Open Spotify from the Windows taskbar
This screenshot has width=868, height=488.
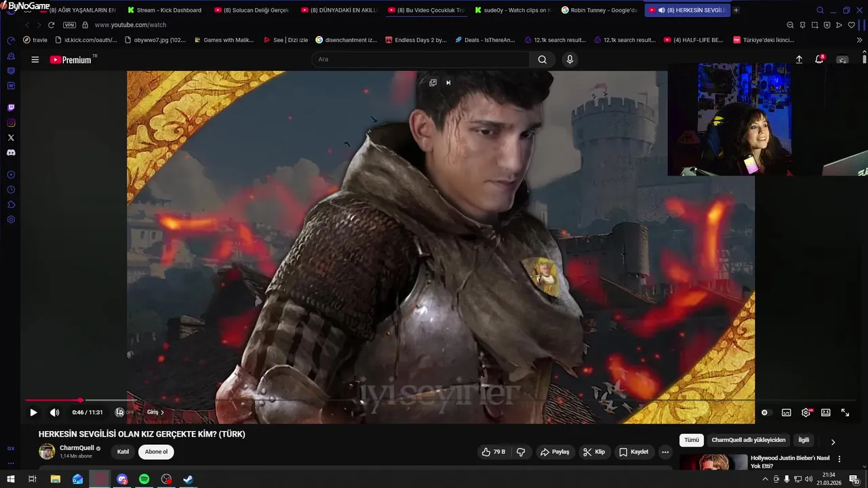(x=144, y=479)
